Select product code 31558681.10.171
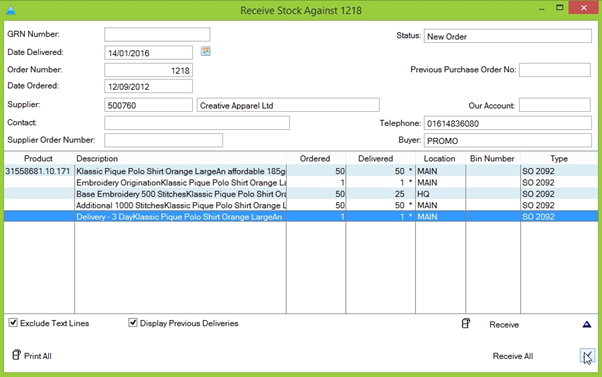This screenshot has height=377, width=602. 38,171
